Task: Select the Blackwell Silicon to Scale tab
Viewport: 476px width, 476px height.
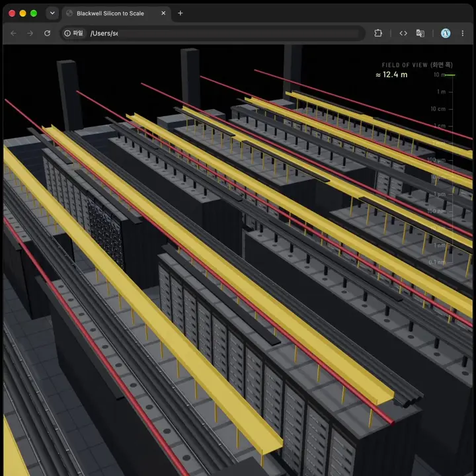Action: 117,13
